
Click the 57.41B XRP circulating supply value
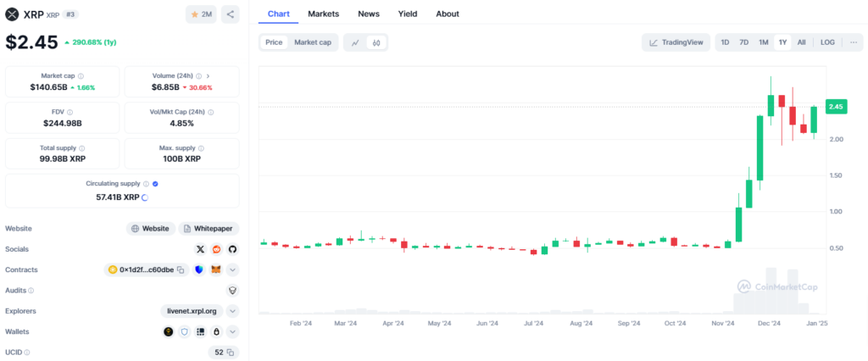pos(118,197)
